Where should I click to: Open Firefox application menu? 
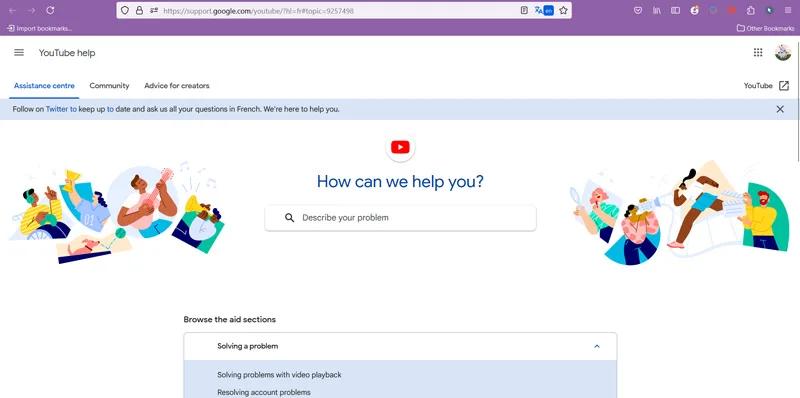tap(788, 10)
